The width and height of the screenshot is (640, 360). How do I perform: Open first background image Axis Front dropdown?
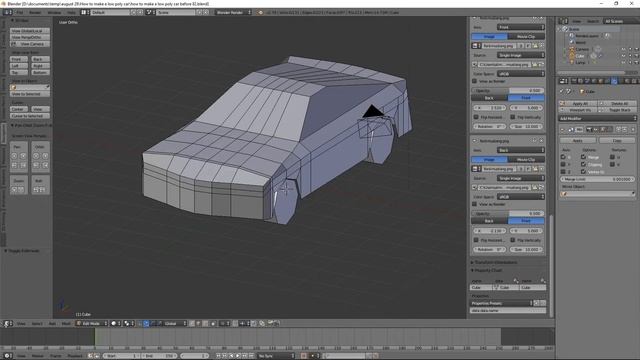520,27
